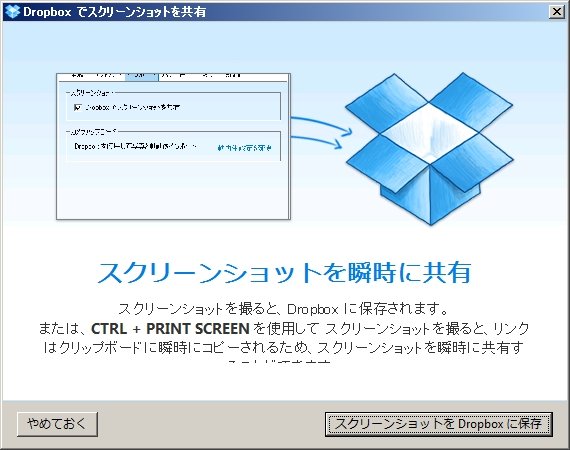The width and height of the screenshot is (570, 450).
Task: Toggle the checkbox inside the preferences illustration
Action: 77,107
